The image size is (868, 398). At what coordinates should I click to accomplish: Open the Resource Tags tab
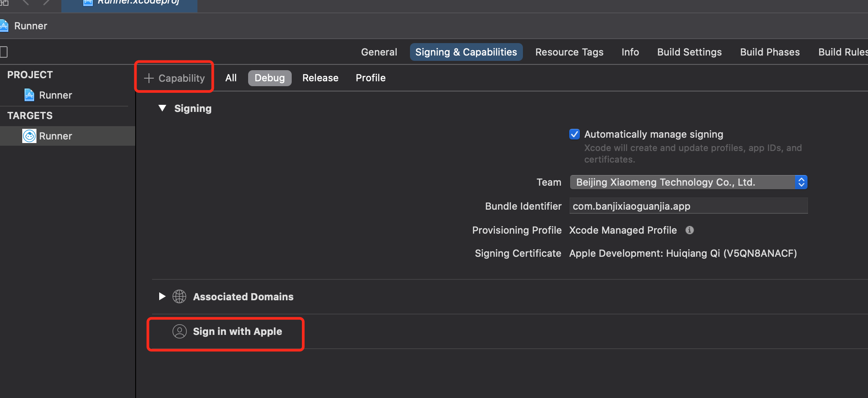[x=569, y=52]
